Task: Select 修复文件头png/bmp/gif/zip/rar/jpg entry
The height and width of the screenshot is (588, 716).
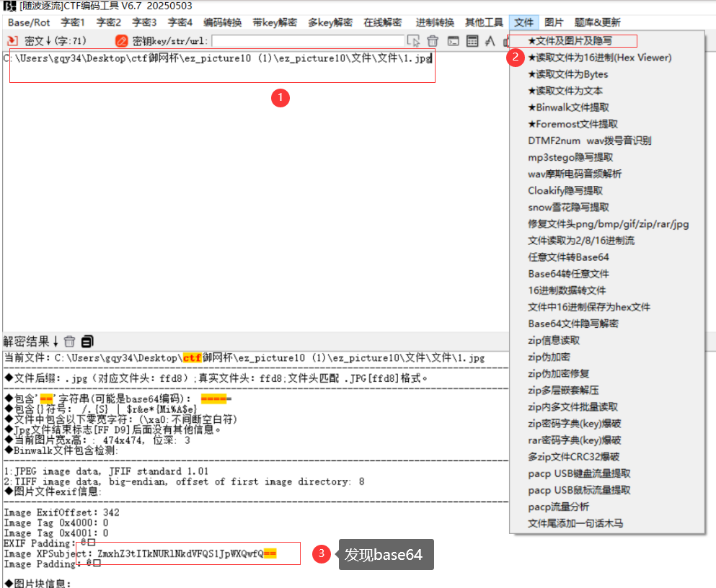Action: [607, 224]
